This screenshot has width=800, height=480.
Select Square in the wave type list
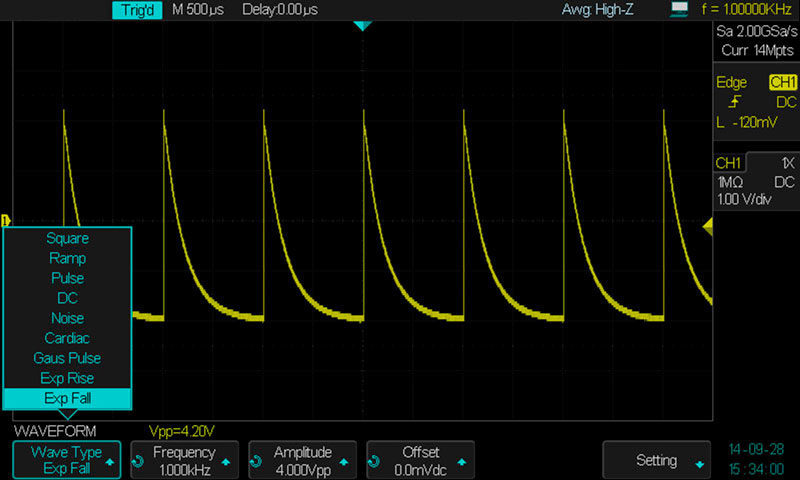click(67, 238)
